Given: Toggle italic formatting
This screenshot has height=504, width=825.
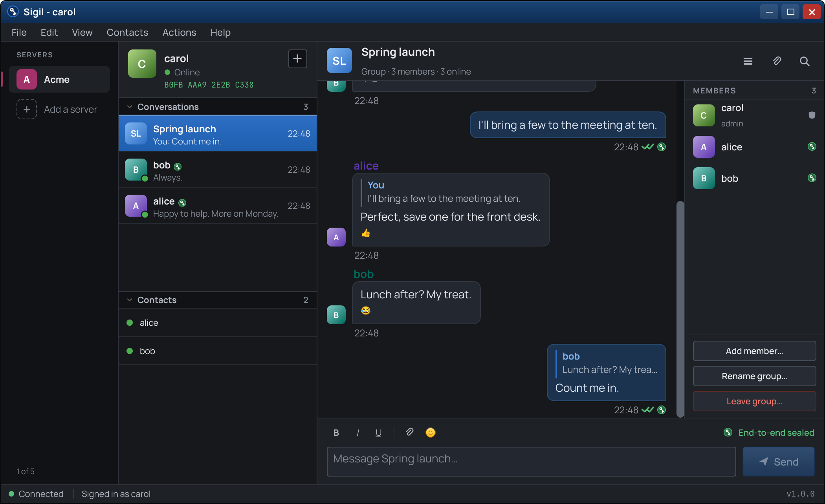Looking at the screenshot, I should (357, 433).
